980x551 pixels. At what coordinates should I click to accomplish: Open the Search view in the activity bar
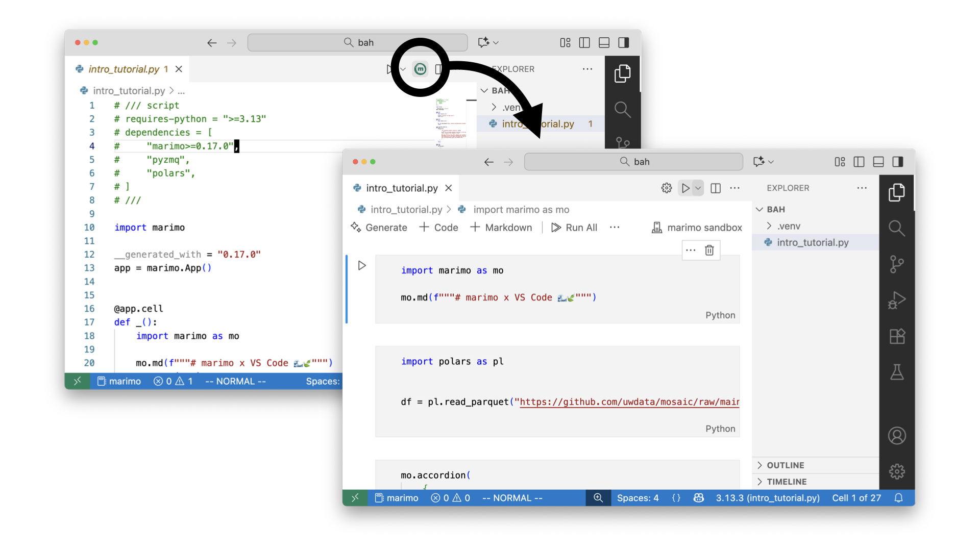[x=897, y=229]
